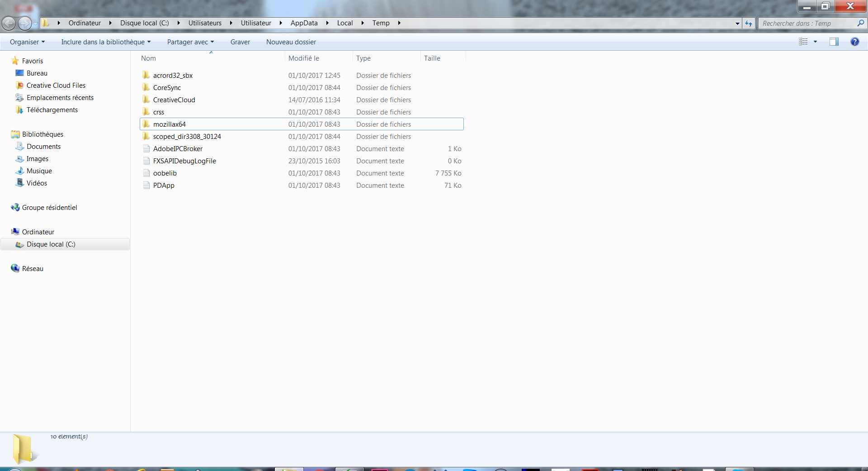
Task: Toggle the preview pane icon
Action: (x=834, y=42)
